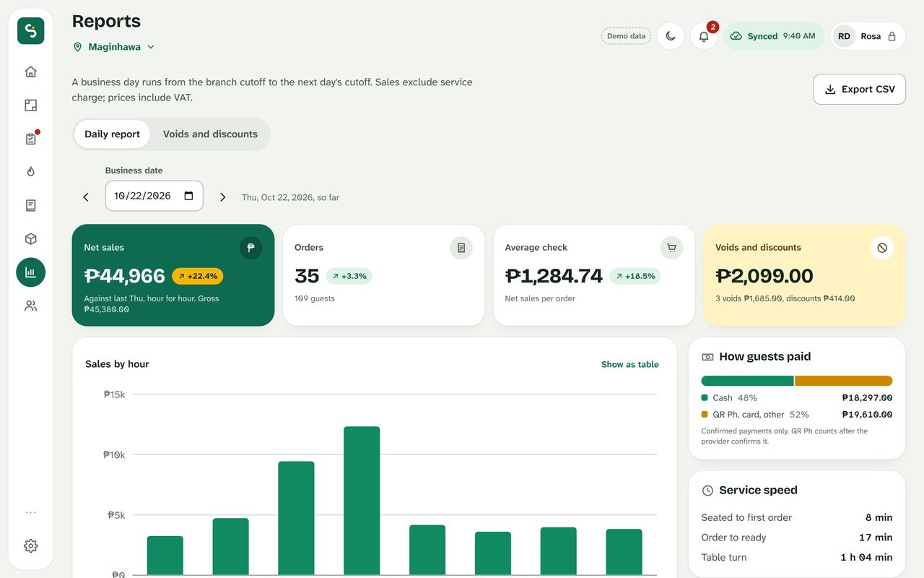924x578 pixels.
Task: Click the Synced 9:40 AM status pill
Action: tap(773, 36)
